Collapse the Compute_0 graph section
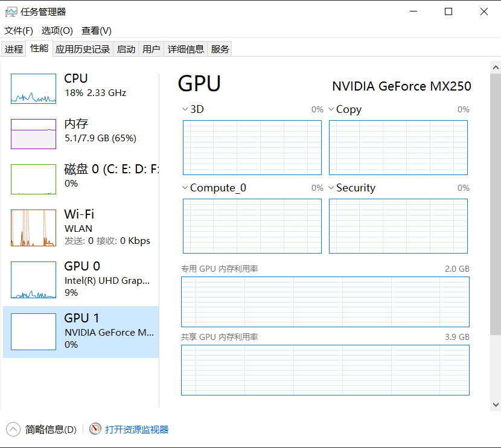The width and height of the screenshot is (501, 448). (x=184, y=188)
